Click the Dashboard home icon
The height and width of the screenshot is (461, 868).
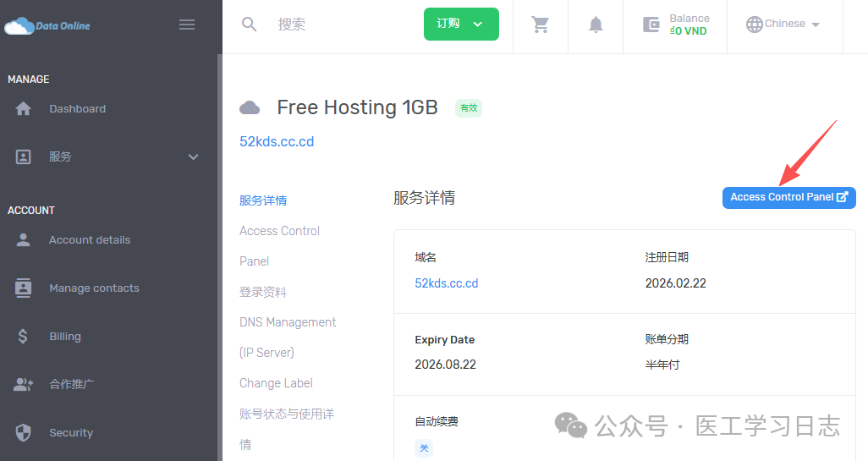pyautogui.click(x=23, y=108)
